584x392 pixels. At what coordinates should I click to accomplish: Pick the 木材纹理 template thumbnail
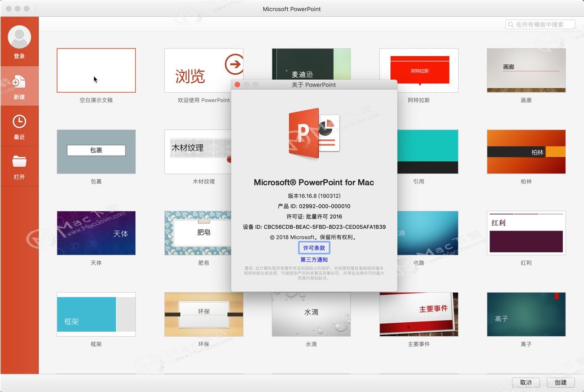[x=198, y=151]
